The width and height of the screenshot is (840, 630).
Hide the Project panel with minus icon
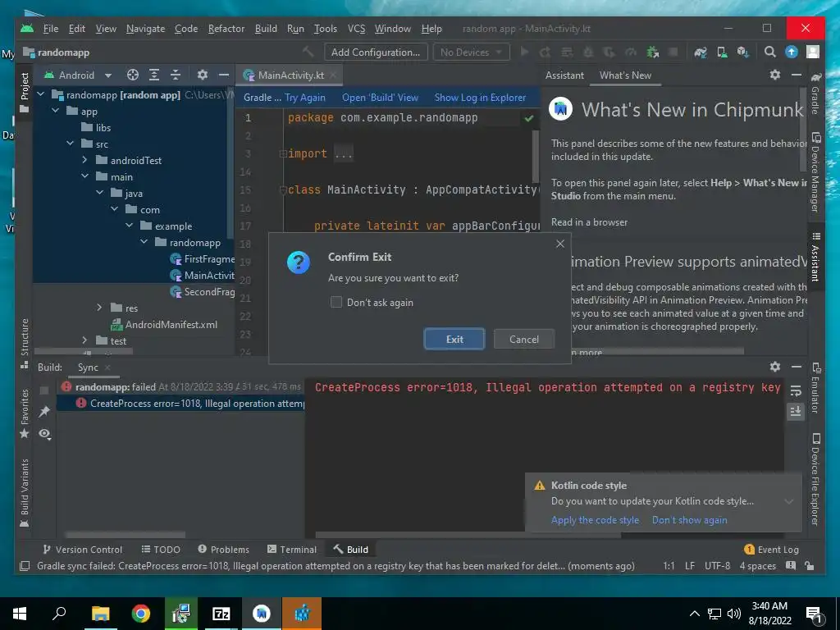tap(223, 75)
